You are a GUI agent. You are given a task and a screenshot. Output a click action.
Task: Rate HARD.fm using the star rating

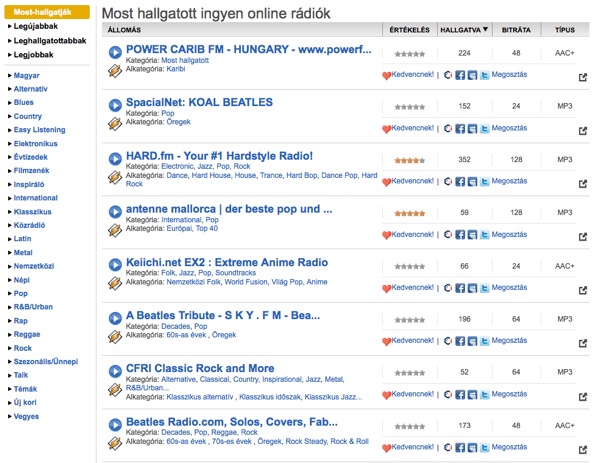409,160
